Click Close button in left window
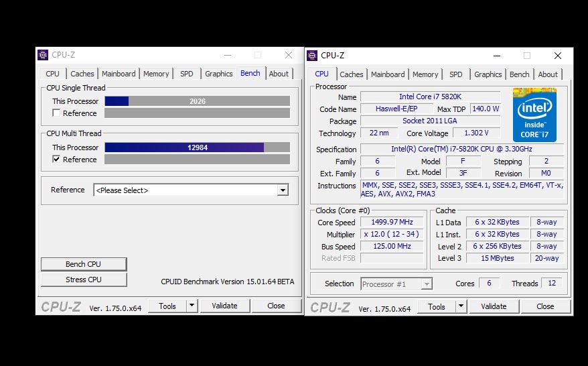 tap(277, 306)
